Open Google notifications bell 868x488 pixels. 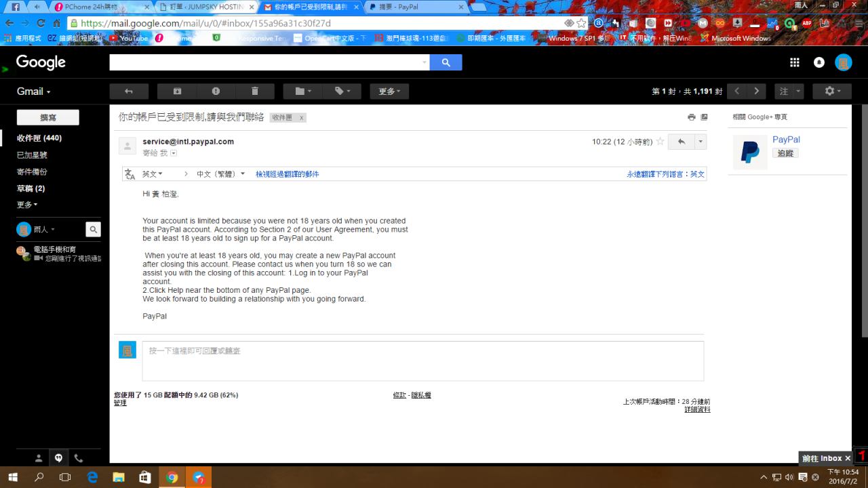(819, 62)
